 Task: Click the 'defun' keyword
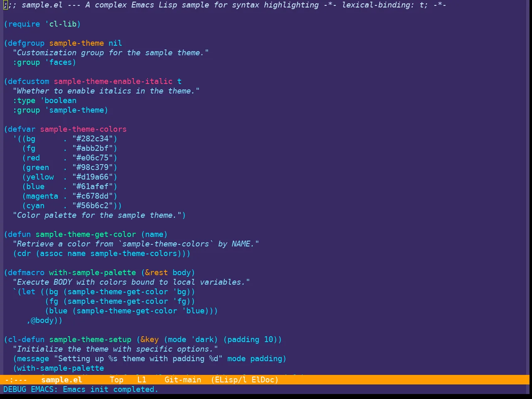pos(20,234)
